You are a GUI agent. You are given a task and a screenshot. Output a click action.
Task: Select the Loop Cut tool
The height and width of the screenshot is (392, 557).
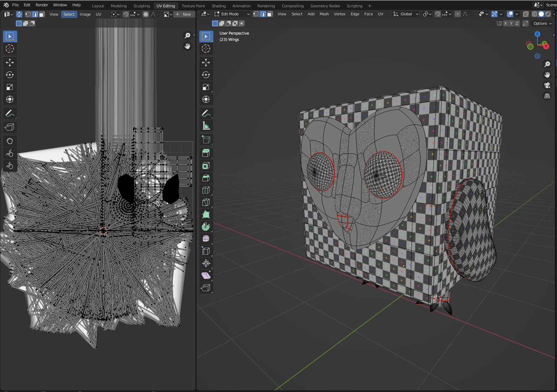point(206,190)
